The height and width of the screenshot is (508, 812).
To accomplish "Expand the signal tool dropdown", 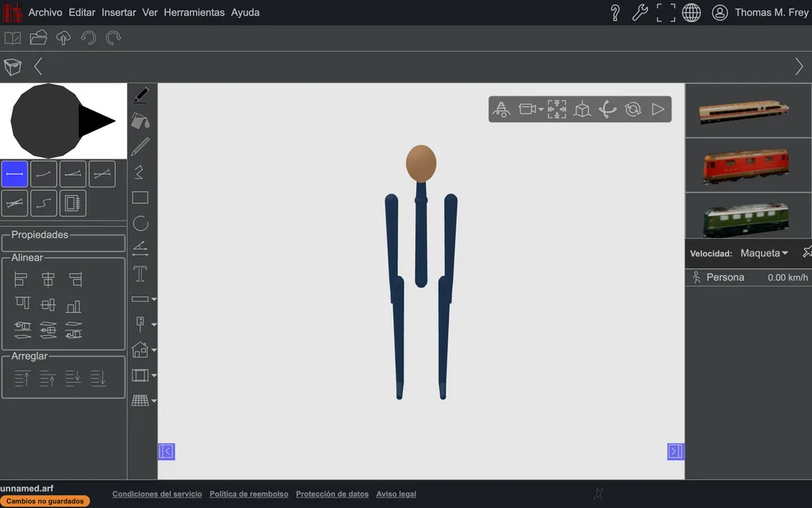I will [154, 325].
